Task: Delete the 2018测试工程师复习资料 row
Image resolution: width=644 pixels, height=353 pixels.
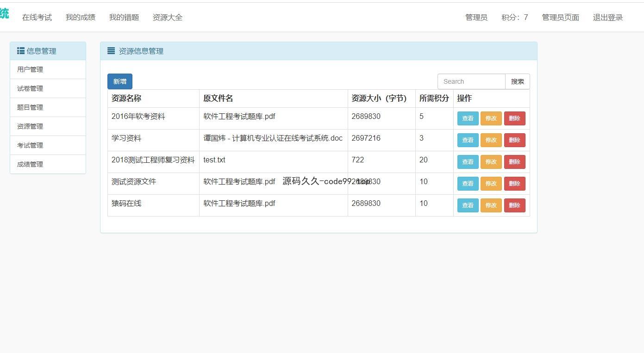Action: [514, 162]
